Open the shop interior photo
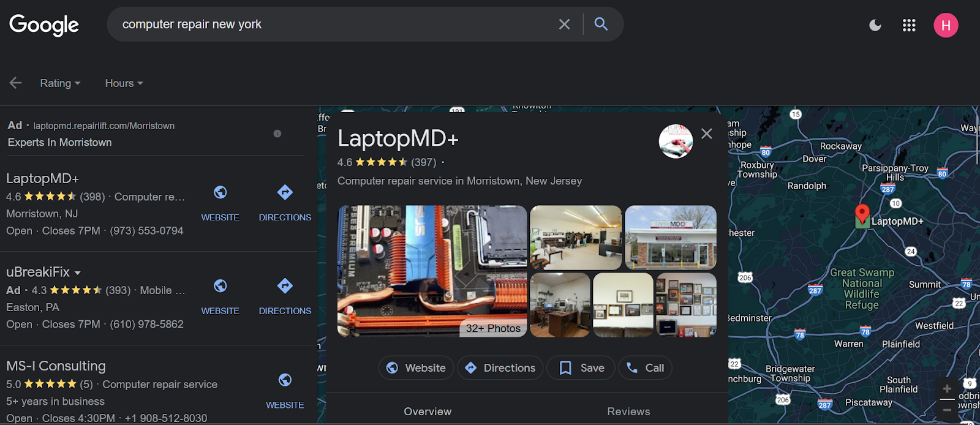Viewport: 980px width, 425px height. click(x=576, y=238)
